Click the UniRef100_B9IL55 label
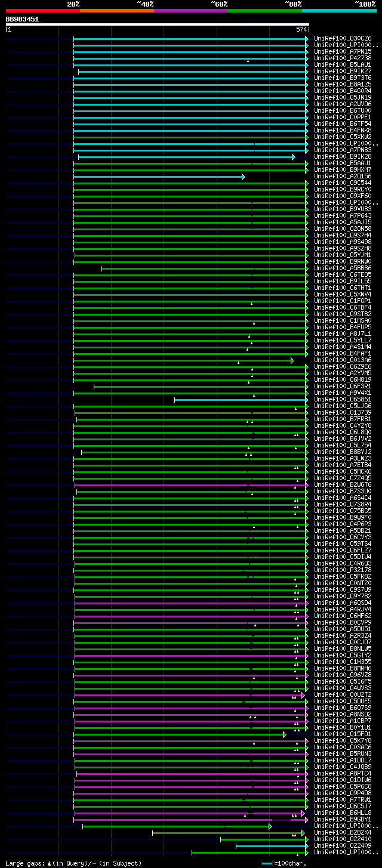Viewport: 382px width, 868px height. [x=343, y=281]
